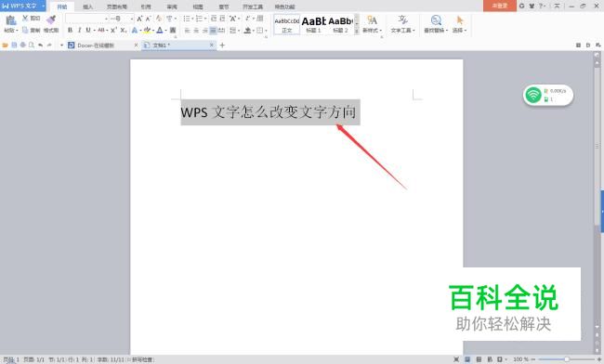The image size is (604, 364).
Task: Apply the Heading 1 style
Action: pos(313,24)
